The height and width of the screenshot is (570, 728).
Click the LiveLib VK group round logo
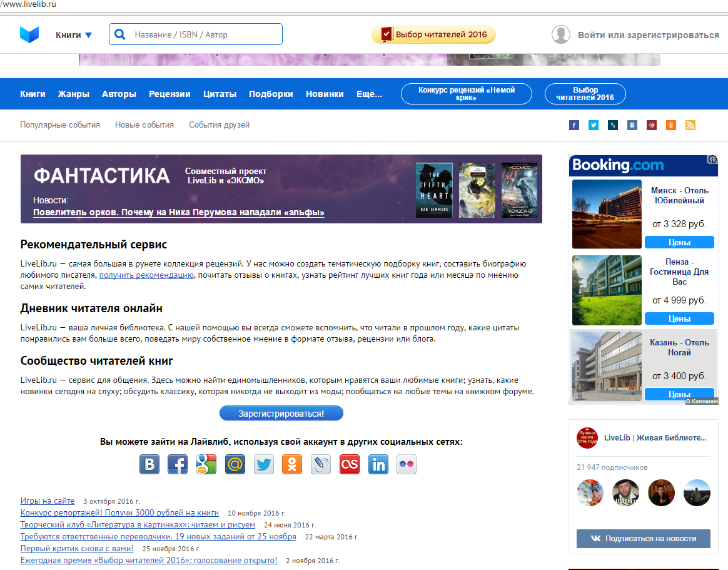click(587, 437)
